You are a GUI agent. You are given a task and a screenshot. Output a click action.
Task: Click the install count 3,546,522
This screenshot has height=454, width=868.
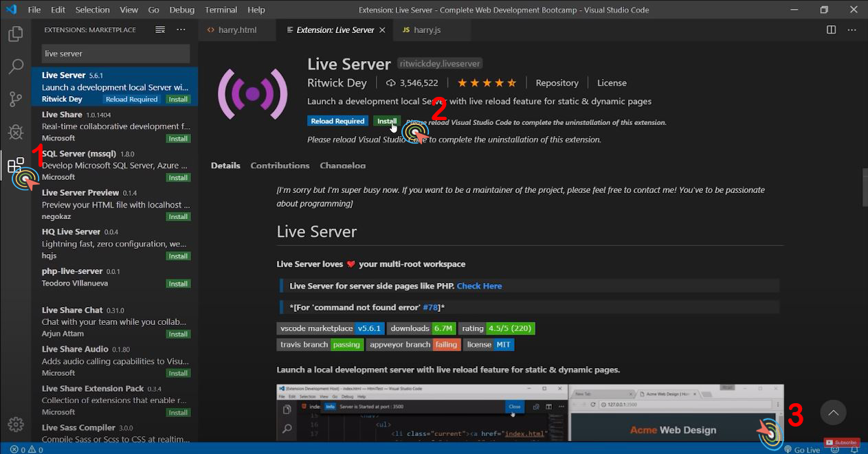click(412, 83)
